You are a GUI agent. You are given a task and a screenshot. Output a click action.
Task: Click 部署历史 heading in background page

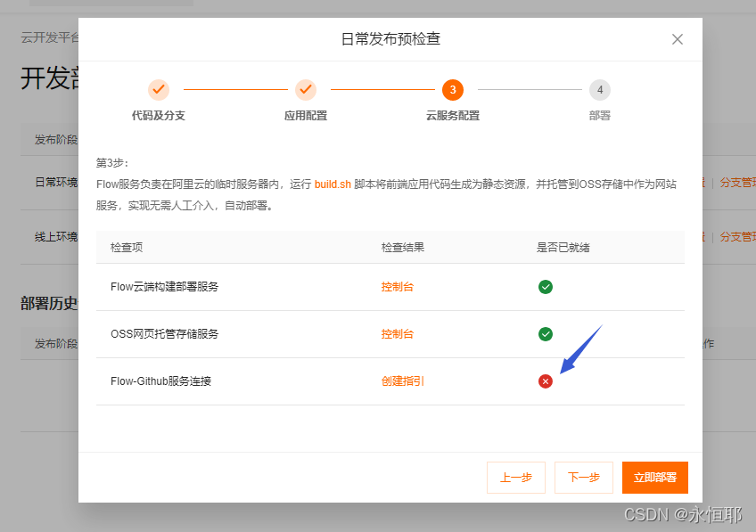coord(49,304)
